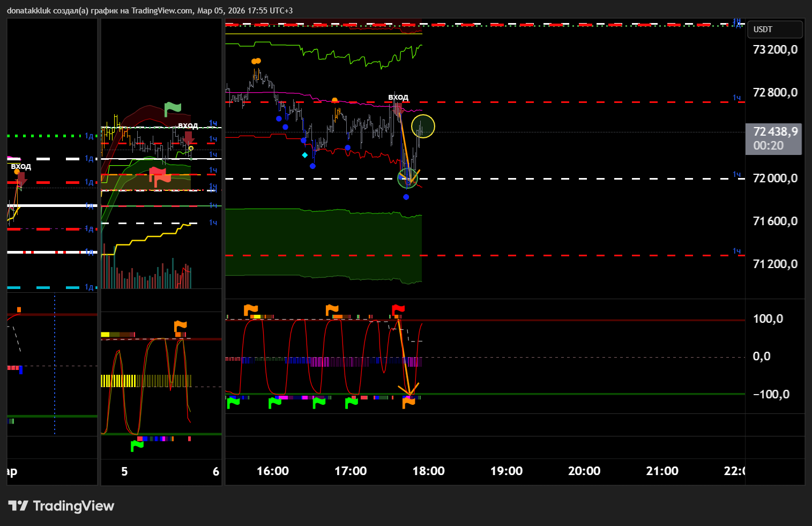Viewport: 812px width, 526px height.
Task: Click the blue dot below the green circle
Action: [x=406, y=197]
